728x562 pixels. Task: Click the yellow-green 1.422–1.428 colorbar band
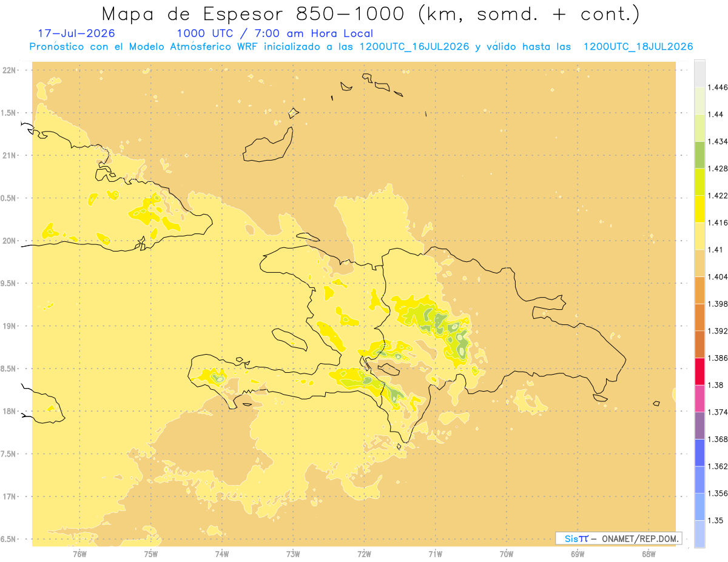pyautogui.click(x=699, y=182)
